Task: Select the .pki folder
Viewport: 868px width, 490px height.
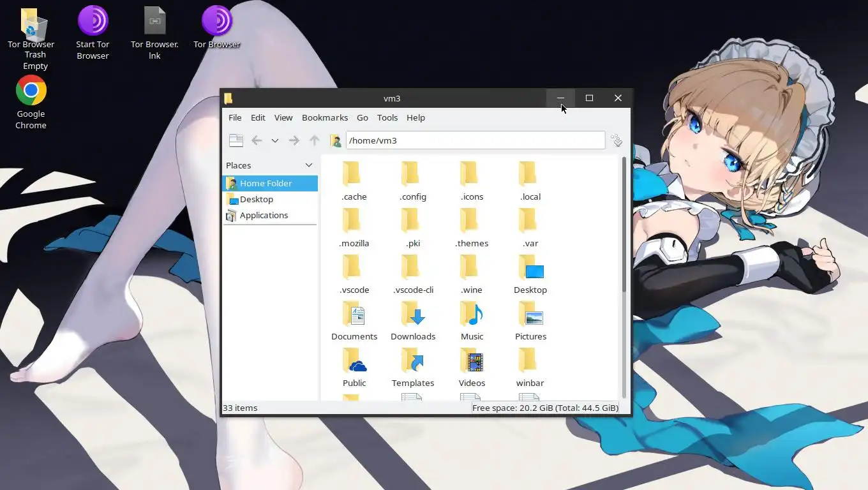Action: click(413, 228)
